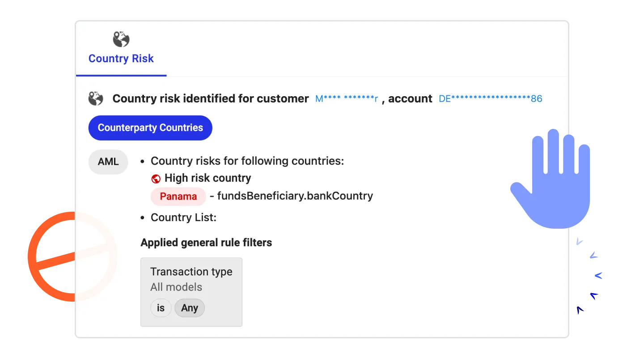Click the globe pin icon above Country Risk
644x358 pixels.
click(121, 40)
